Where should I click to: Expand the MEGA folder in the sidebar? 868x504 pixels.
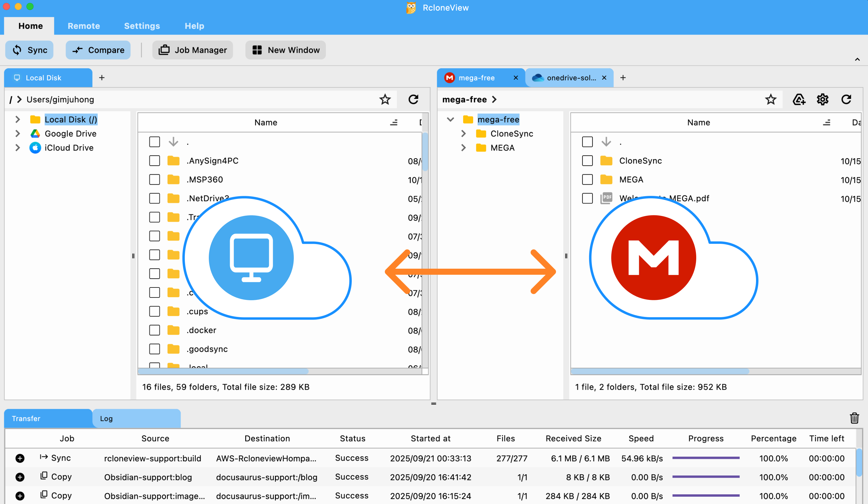click(x=463, y=147)
